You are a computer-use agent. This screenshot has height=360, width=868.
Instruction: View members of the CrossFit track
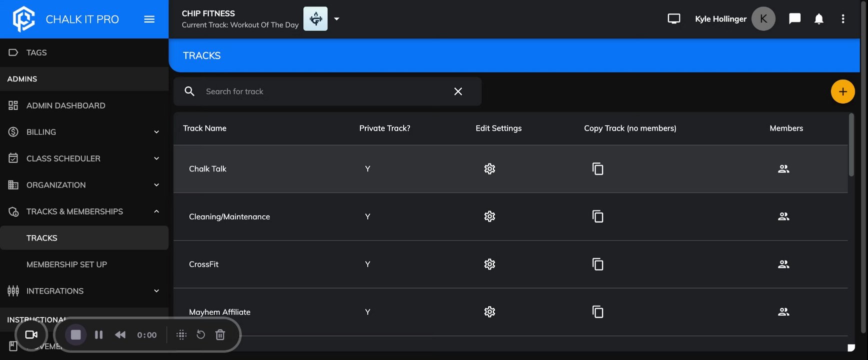click(x=783, y=264)
